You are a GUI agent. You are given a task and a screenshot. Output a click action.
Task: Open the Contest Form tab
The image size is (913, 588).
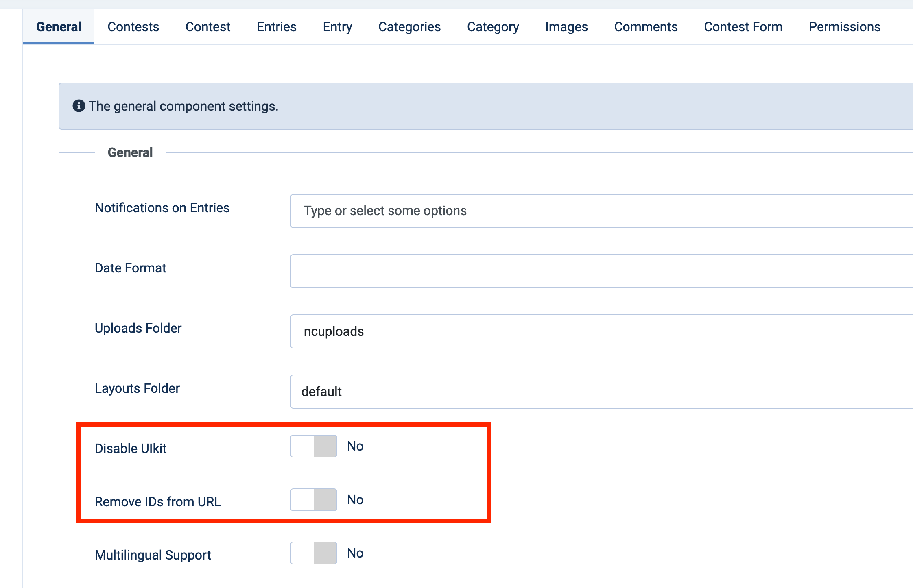(x=743, y=26)
